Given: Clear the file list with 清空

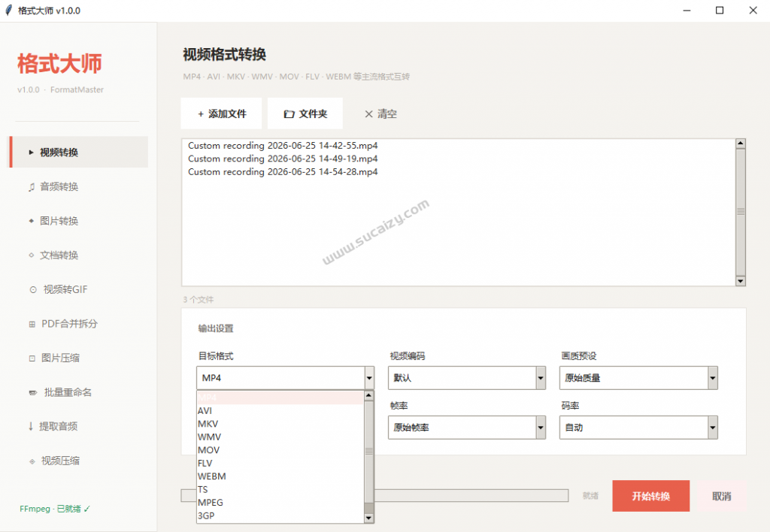Looking at the screenshot, I should point(380,114).
